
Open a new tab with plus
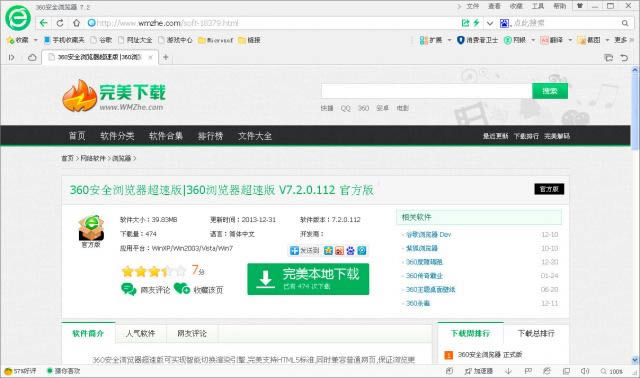166,57
